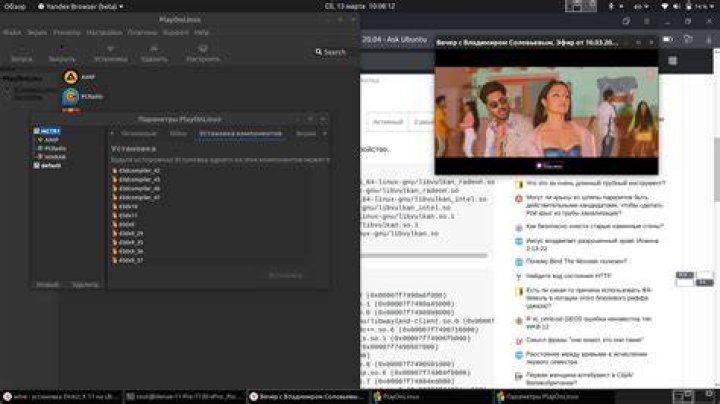Click the grid icon below browser toolbar
The image size is (720, 404).
(673, 61)
